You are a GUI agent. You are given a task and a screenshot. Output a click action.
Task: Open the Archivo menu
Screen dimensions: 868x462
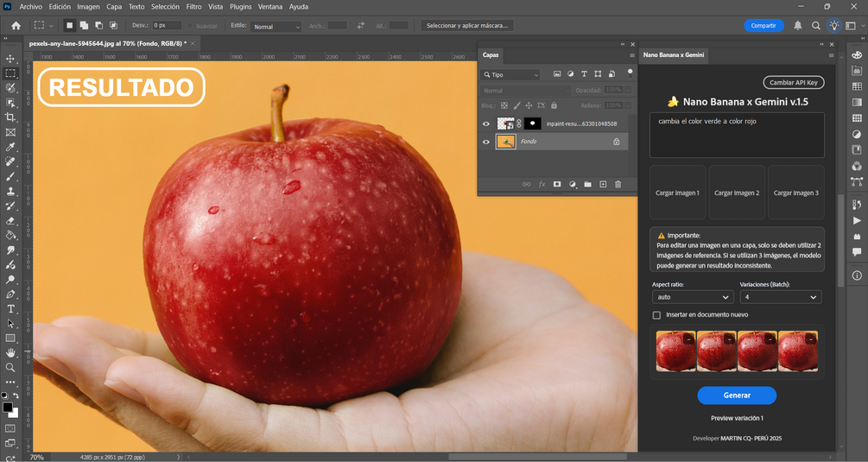[x=31, y=7]
